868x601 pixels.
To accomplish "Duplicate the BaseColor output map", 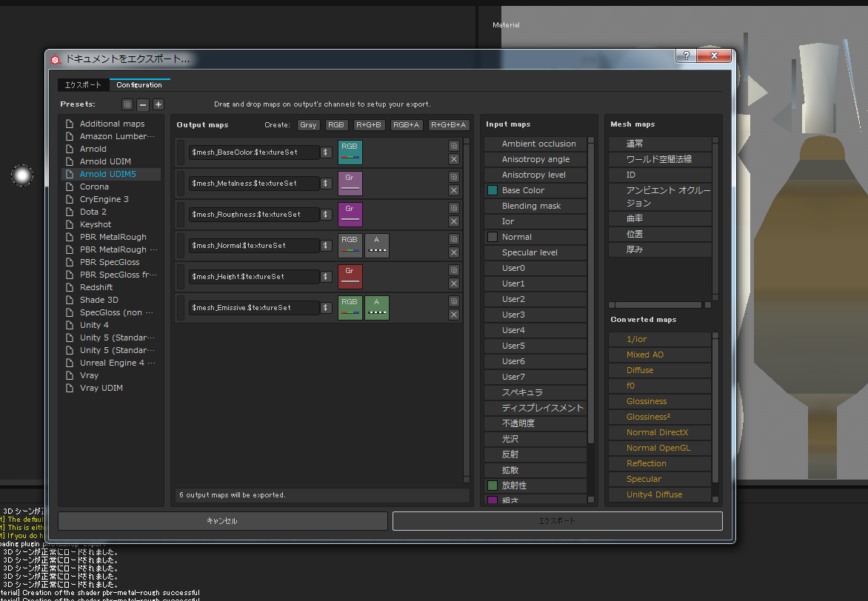I will (454, 146).
